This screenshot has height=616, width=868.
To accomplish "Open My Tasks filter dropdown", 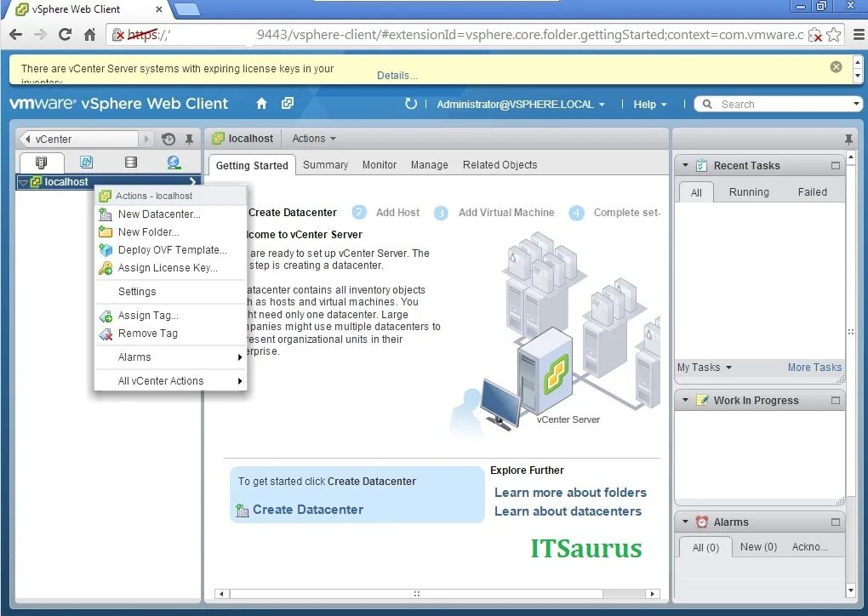I will tap(704, 368).
